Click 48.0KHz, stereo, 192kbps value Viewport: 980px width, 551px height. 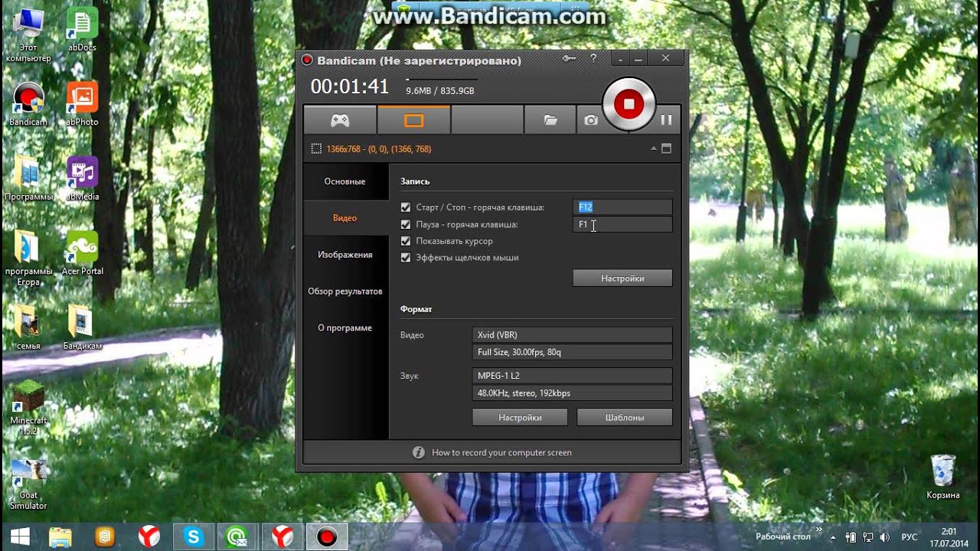click(x=573, y=393)
